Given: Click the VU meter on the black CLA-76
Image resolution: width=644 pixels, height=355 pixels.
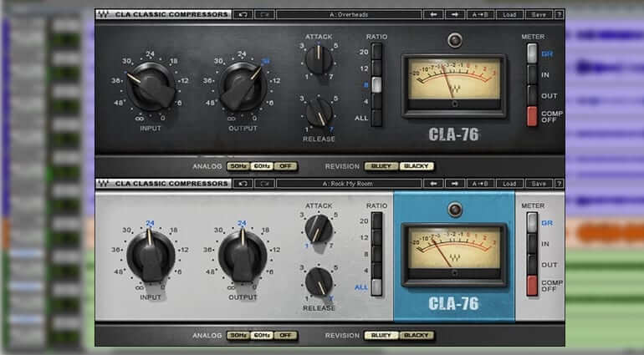Looking at the screenshot, I should coord(453,86).
